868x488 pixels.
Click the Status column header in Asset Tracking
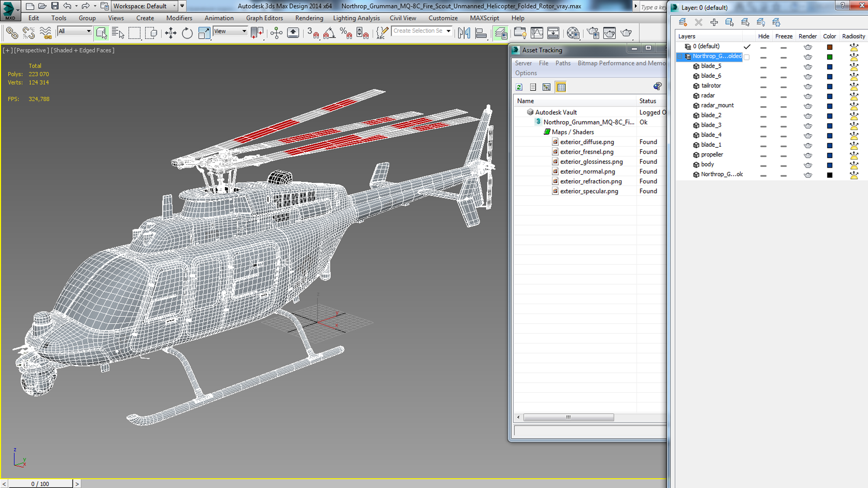647,101
